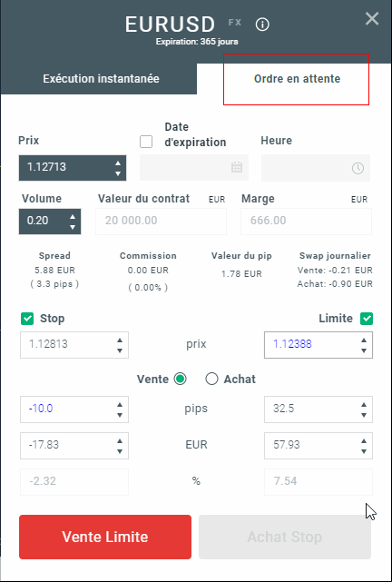Decrease Stop EUR amount down arrow
This screenshot has width=392, height=582.
point(120,451)
